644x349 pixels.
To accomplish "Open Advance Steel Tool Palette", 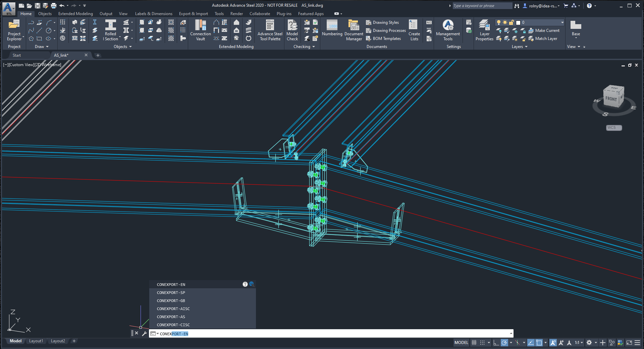I will coord(270,30).
